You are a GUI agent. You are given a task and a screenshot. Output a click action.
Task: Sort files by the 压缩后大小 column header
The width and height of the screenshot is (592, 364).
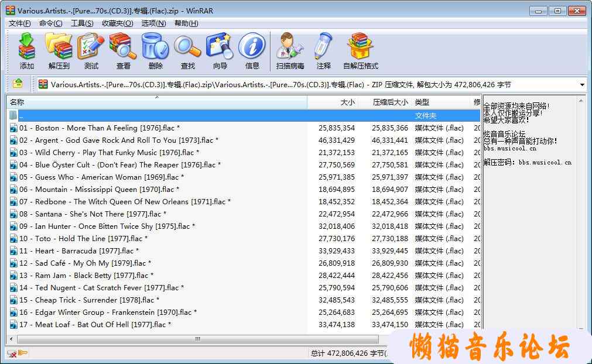385,102
